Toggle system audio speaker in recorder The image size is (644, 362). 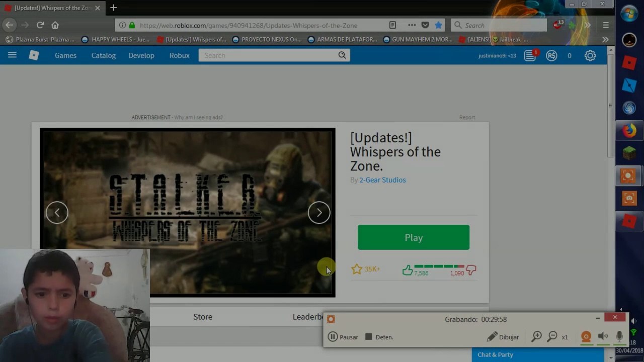pyautogui.click(x=603, y=336)
